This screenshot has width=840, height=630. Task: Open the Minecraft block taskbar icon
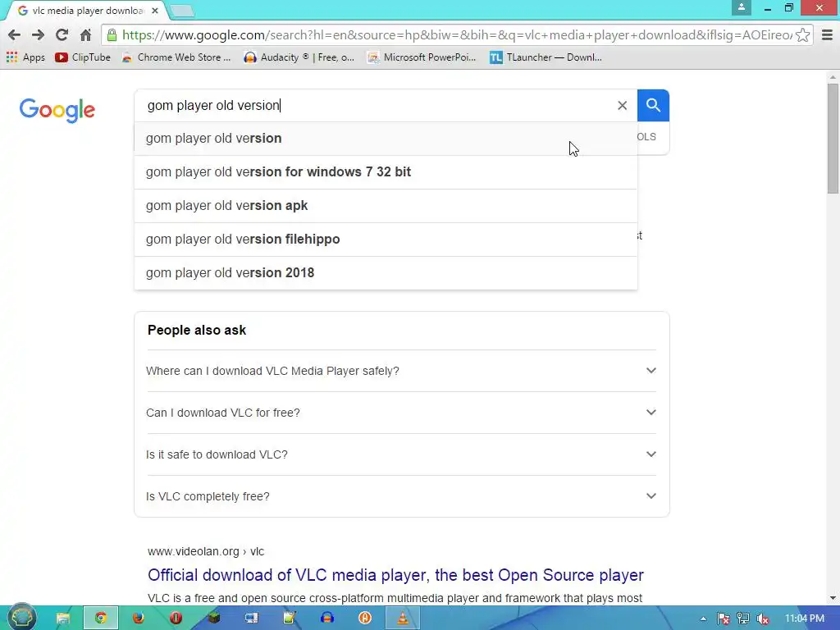pos(214,619)
